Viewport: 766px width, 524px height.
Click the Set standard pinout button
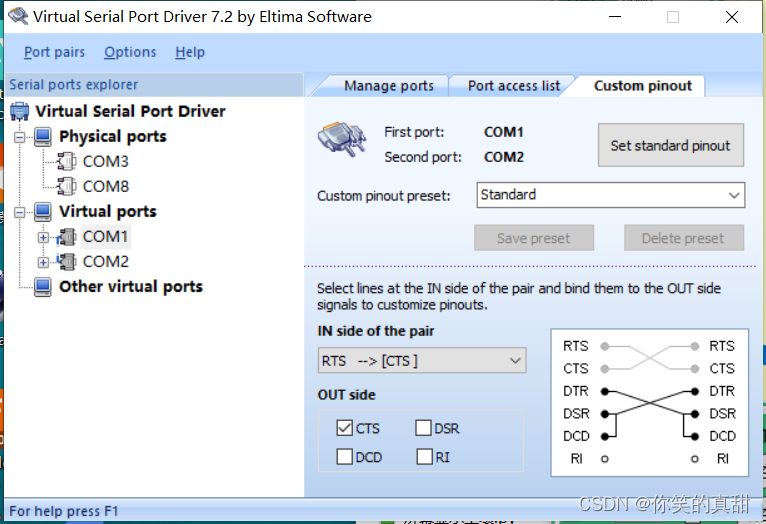tap(671, 145)
